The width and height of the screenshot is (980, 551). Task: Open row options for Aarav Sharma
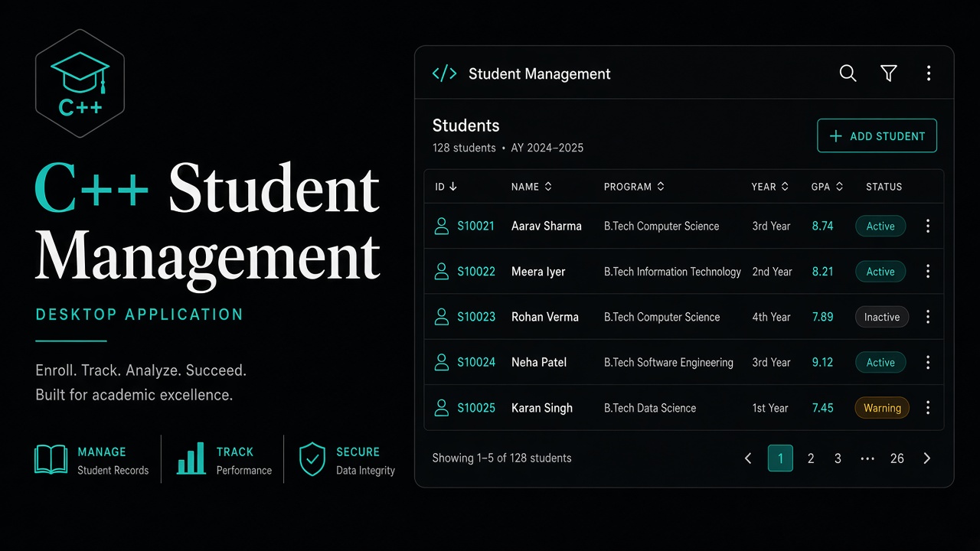tap(928, 226)
